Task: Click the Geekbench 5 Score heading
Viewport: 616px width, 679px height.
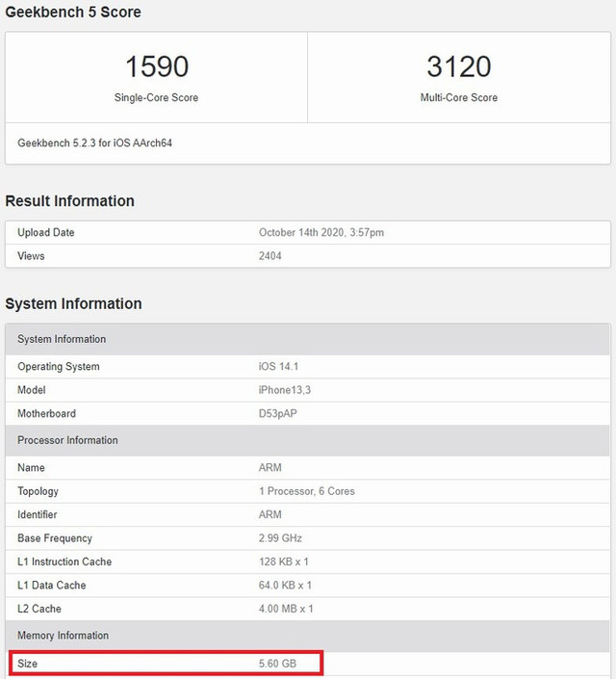Action: click(73, 13)
